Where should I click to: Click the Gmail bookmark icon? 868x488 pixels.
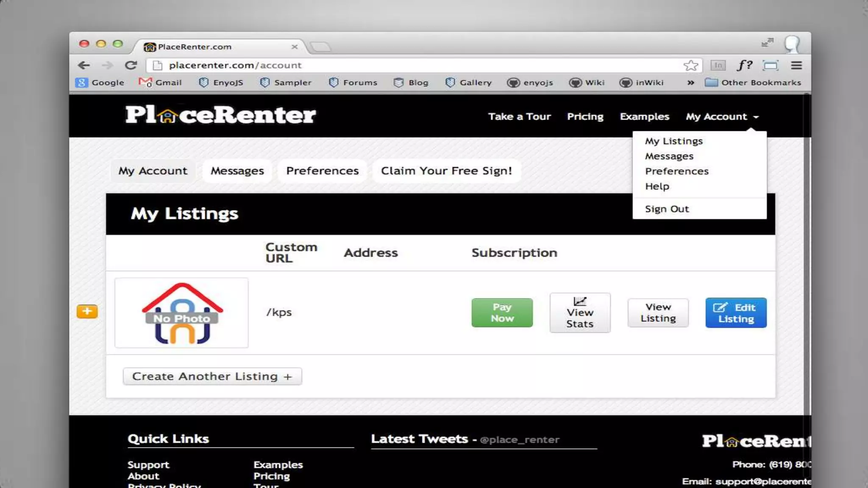[x=145, y=83]
